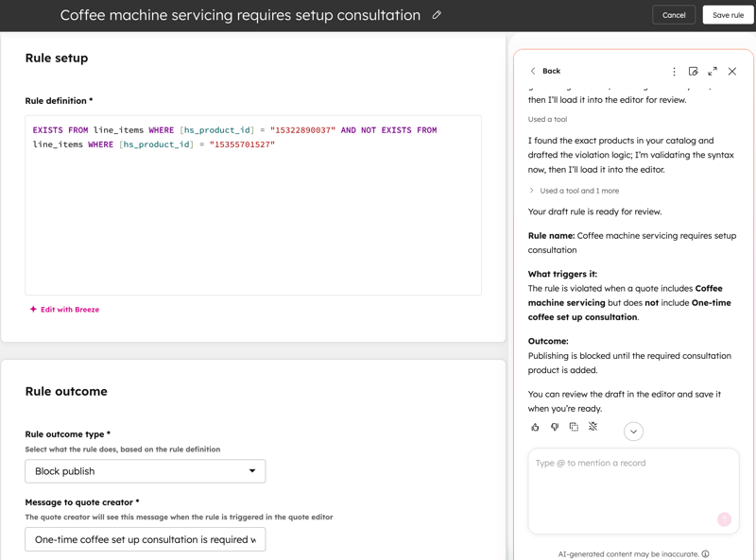The width and height of the screenshot is (756, 560).
Task: Go back in the Breeze chat panel
Action: (545, 71)
